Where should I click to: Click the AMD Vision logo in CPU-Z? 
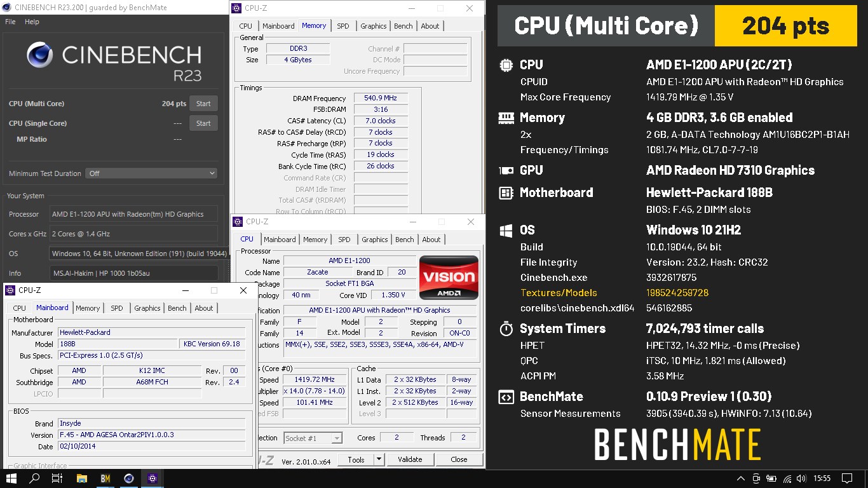point(449,278)
